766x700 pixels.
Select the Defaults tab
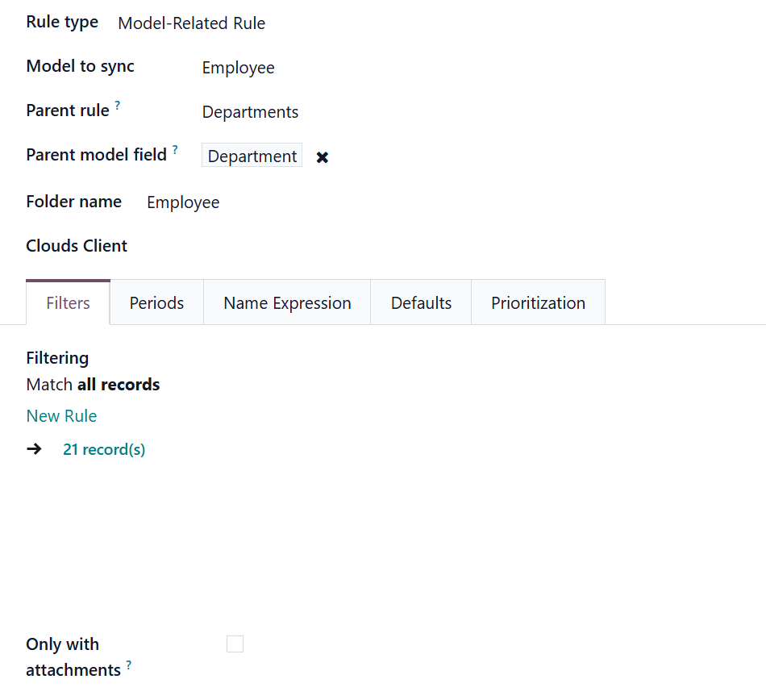click(421, 303)
